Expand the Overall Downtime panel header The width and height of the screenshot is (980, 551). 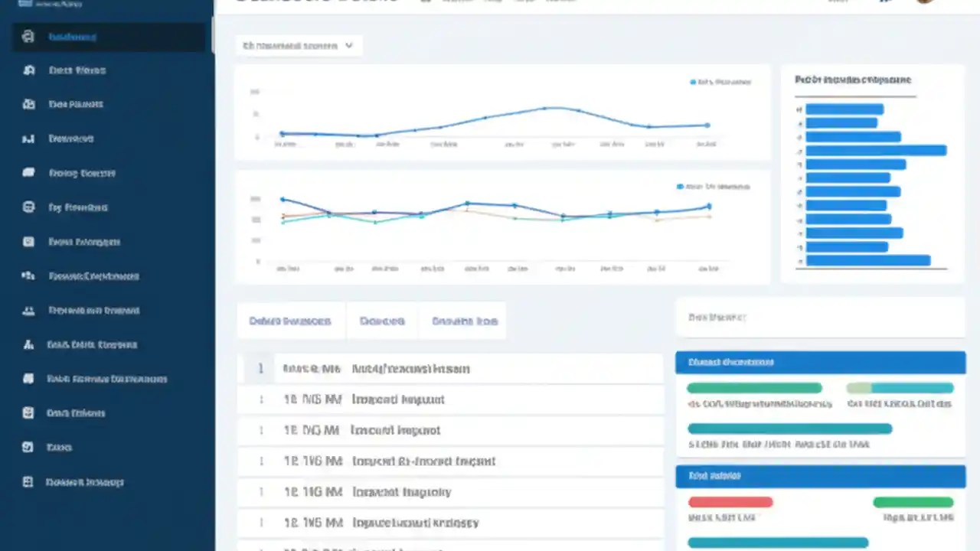pyautogui.click(x=820, y=362)
